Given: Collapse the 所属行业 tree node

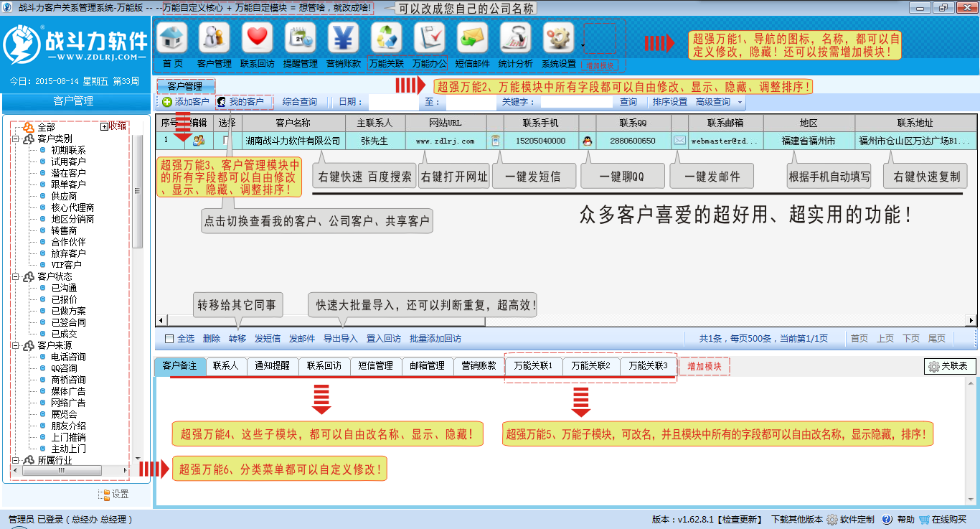Looking at the screenshot, I should (x=15, y=460).
